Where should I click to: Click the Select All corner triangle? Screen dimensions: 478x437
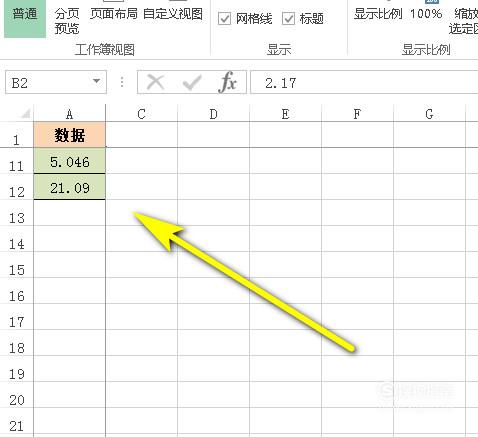[x=25, y=114]
